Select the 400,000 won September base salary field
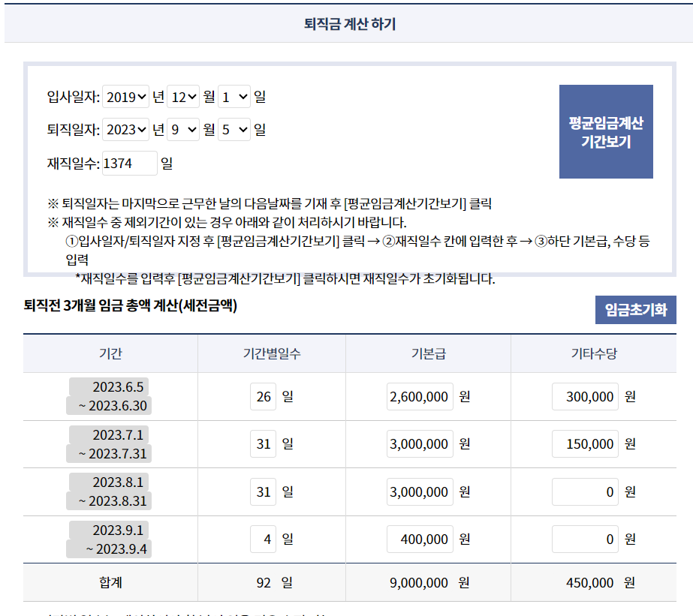Image resolution: width=693 pixels, height=616 pixels. 418,539
